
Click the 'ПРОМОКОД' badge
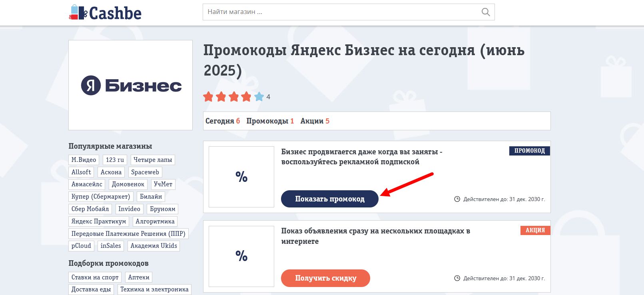[x=530, y=151]
